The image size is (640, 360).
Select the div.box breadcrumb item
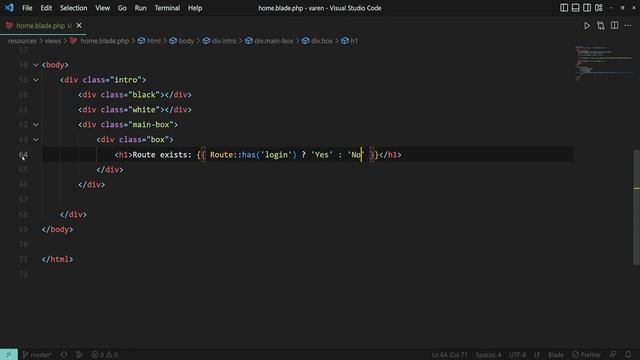318,41
